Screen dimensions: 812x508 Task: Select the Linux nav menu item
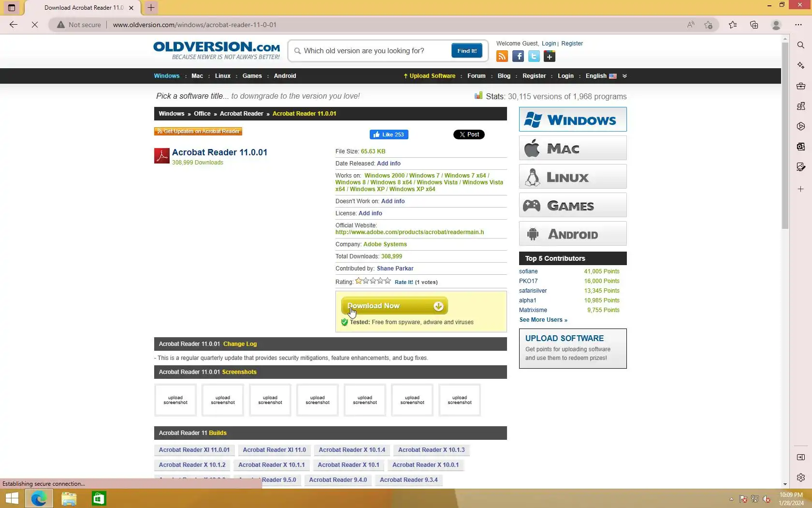pyautogui.click(x=223, y=76)
